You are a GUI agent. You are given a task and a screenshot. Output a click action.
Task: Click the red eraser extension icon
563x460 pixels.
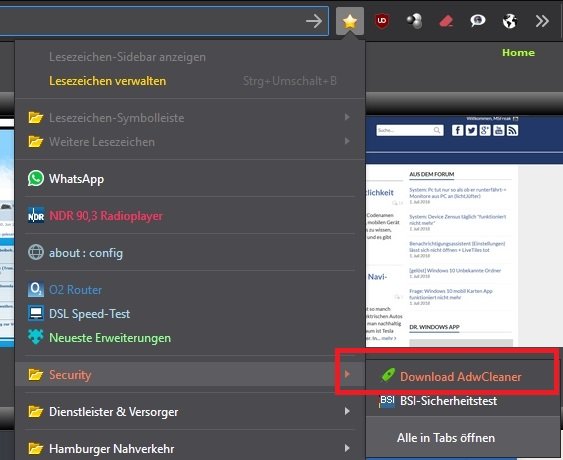tap(446, 22)
